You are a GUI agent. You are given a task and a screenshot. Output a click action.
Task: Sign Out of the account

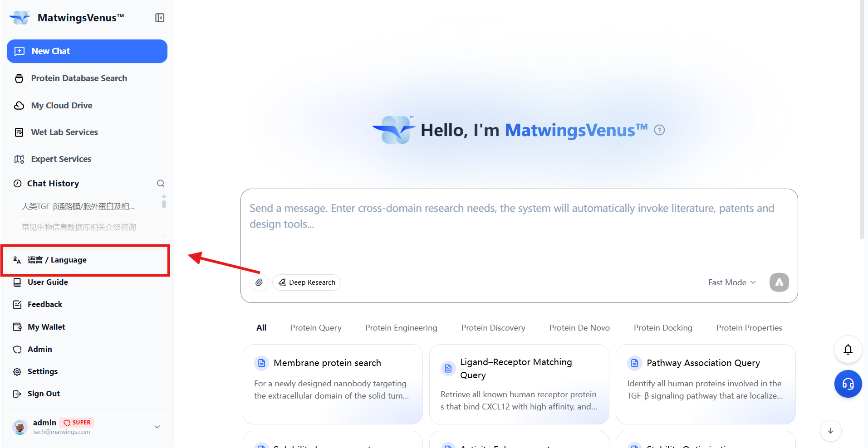coord(44,394)
